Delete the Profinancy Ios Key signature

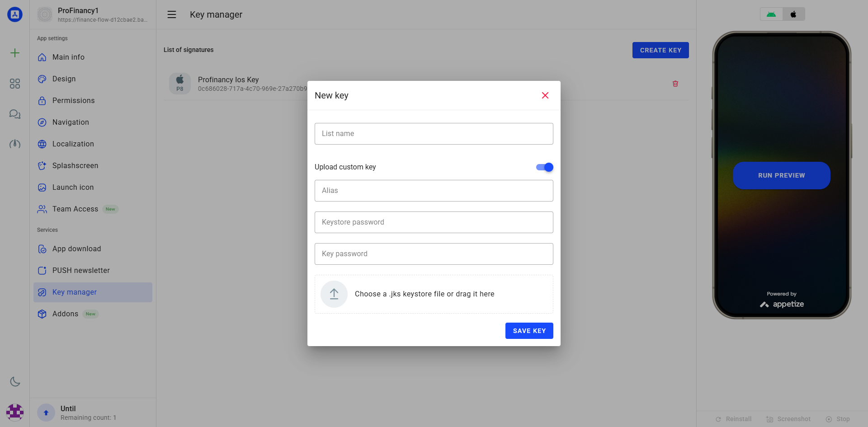[x=675, y=84]
